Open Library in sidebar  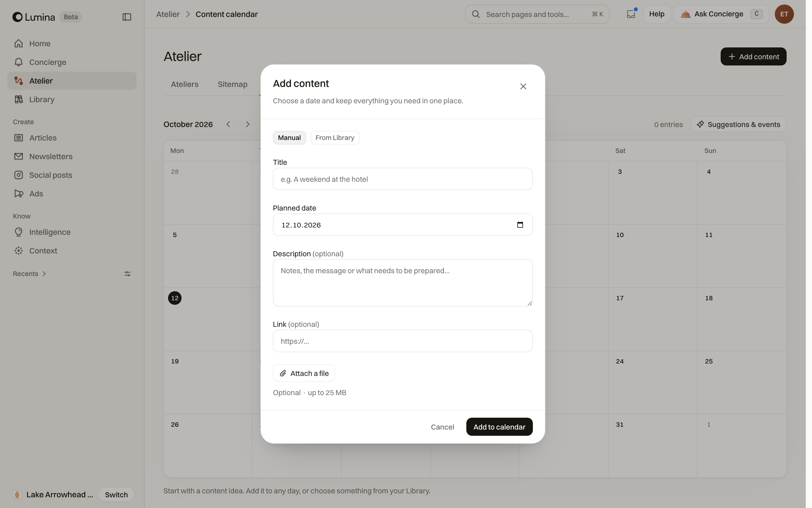(72, 99)
